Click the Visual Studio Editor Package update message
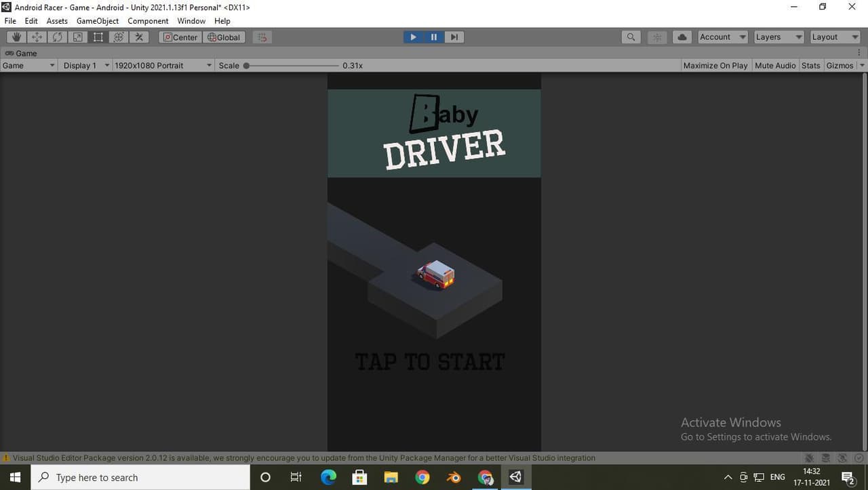Viewport: 868px width, 490px height. 304,458
